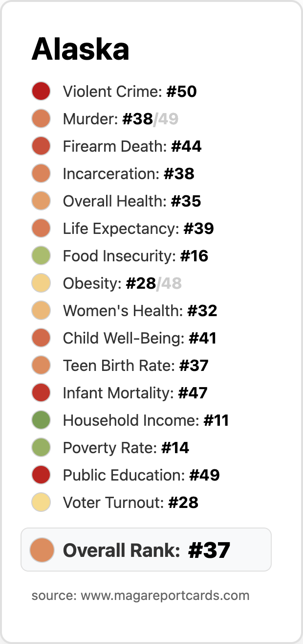This screenshot has width=303, height=644.
Task: Click the red Public Education dot
Action: (42, 475)
